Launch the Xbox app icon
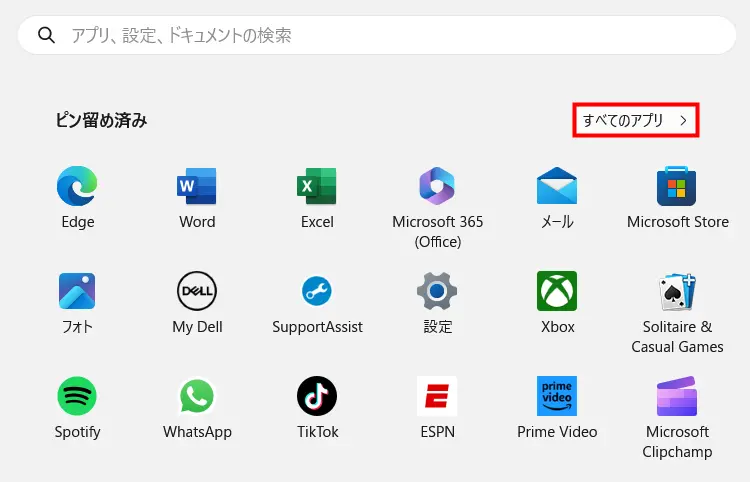This screenshot has width=750, height=482. click(x=557, y=291)
